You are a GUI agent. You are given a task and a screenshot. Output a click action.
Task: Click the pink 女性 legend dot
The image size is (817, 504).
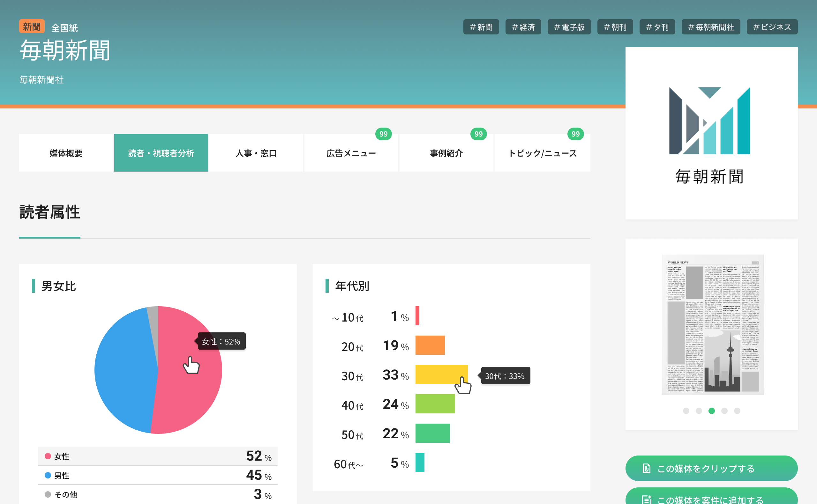(x=48, y=456)
